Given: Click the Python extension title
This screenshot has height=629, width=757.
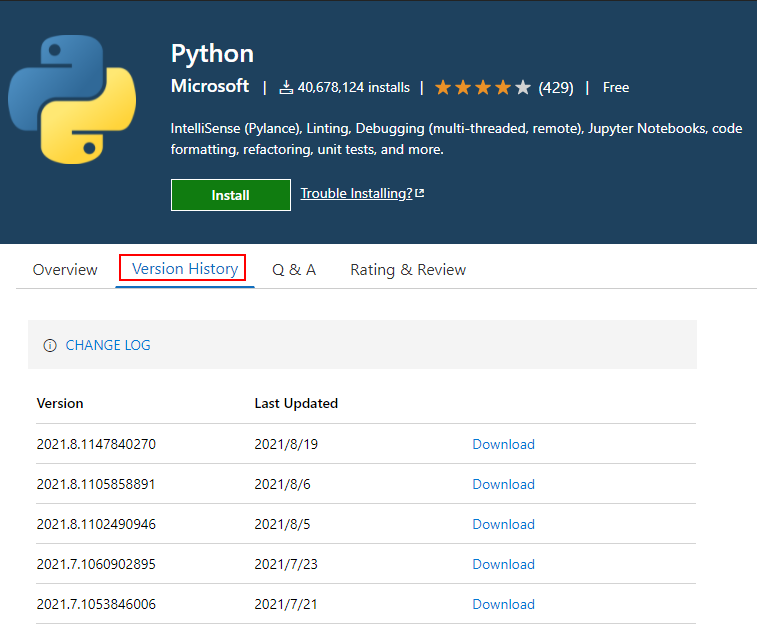Looking at the screenshot, I should click(212, 54).
